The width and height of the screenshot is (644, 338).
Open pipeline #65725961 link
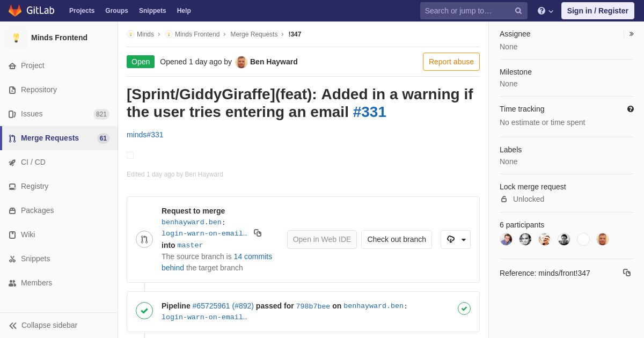(223, 306)
